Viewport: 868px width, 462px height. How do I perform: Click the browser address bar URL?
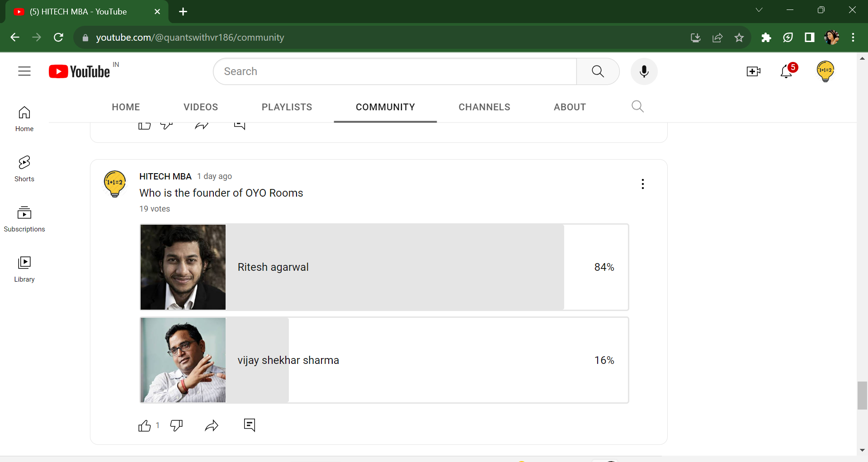190,38
